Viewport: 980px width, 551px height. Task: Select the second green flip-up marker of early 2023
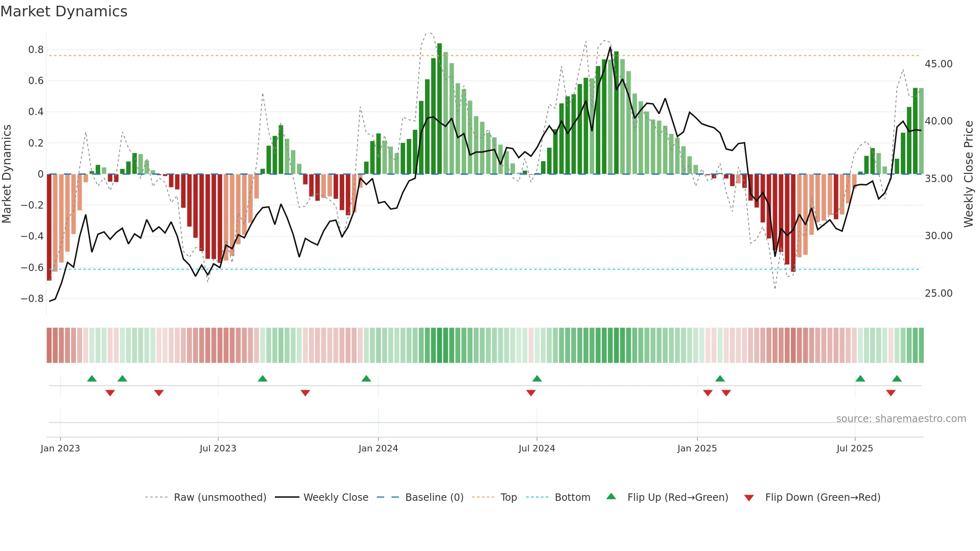pos(122,378)
